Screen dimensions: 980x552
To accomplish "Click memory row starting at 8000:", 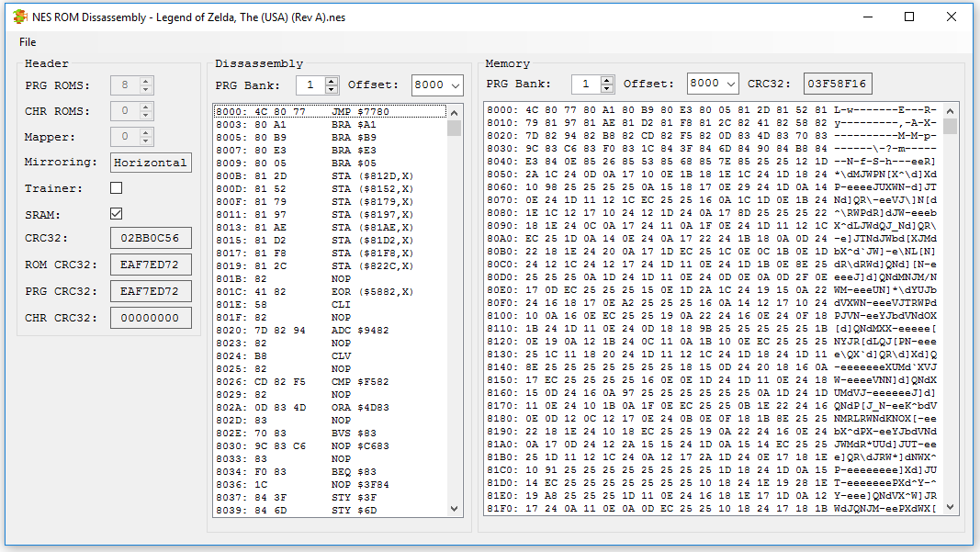I will click(x=712, y=110).
